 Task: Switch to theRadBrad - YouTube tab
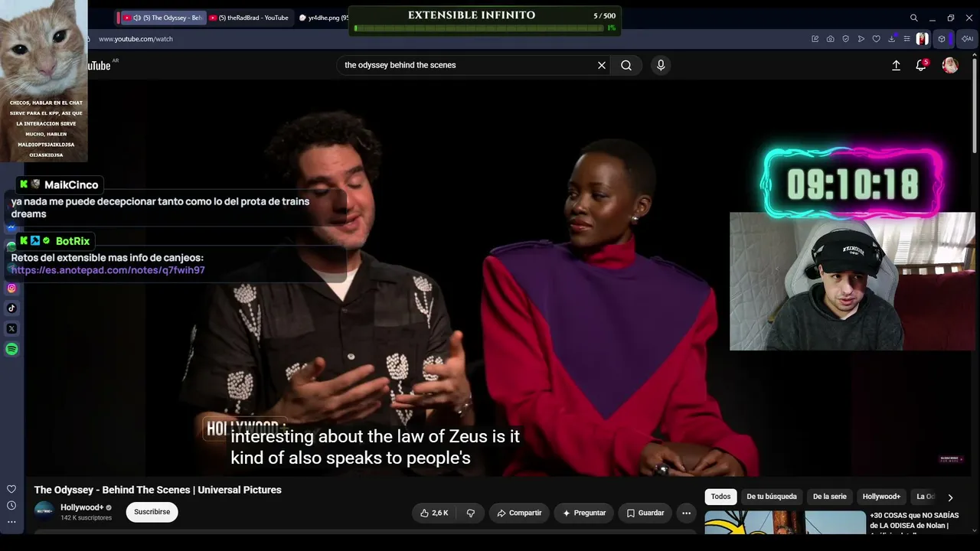[x=250, y=18]
